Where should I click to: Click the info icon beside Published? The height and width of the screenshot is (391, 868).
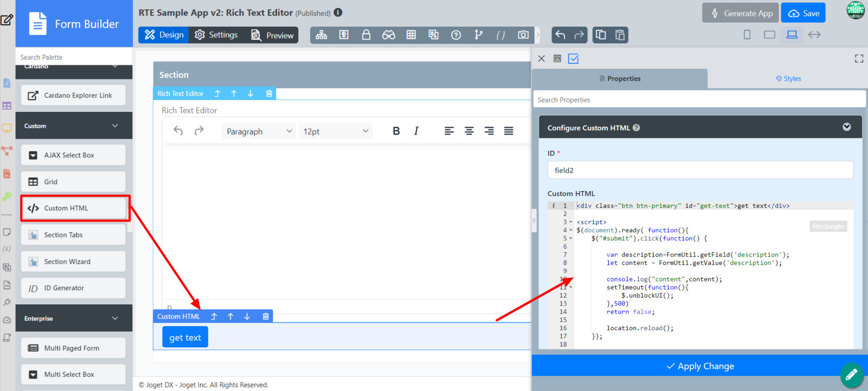click(338, 12)
